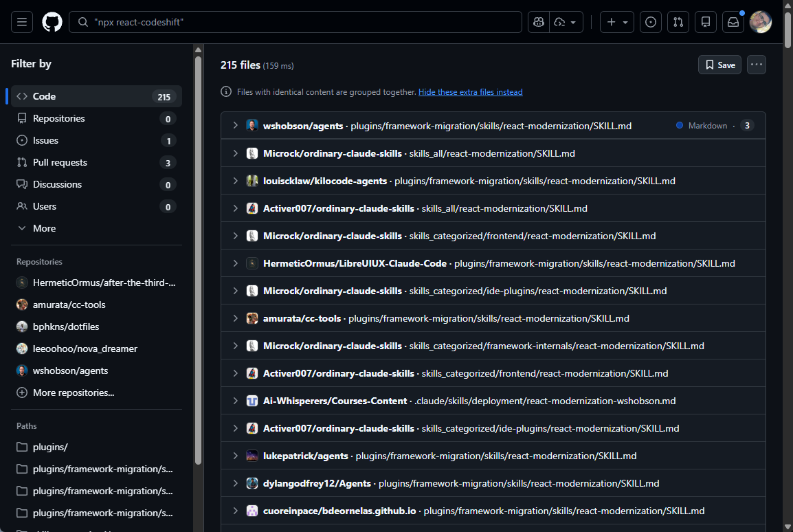Open the issues icon in header
This screenshot has width=793, height=532.
click(651, 22)
